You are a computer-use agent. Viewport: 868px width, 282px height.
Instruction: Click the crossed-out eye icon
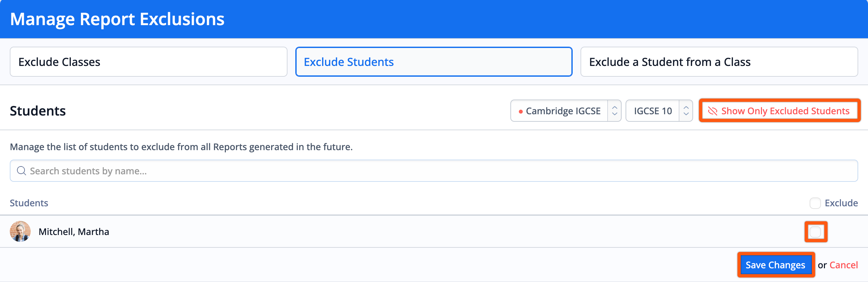click(712, 111)
